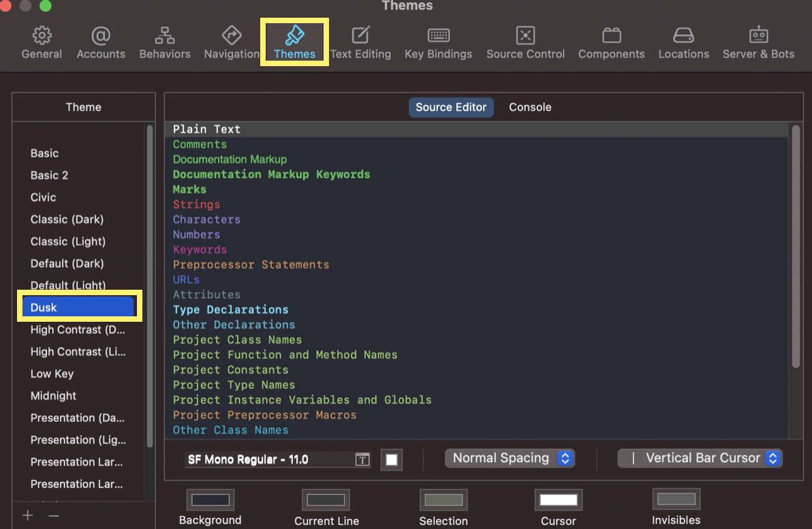Open the Components preferences pane
This screenshot has height=529, width=812.
click(611, 42)
